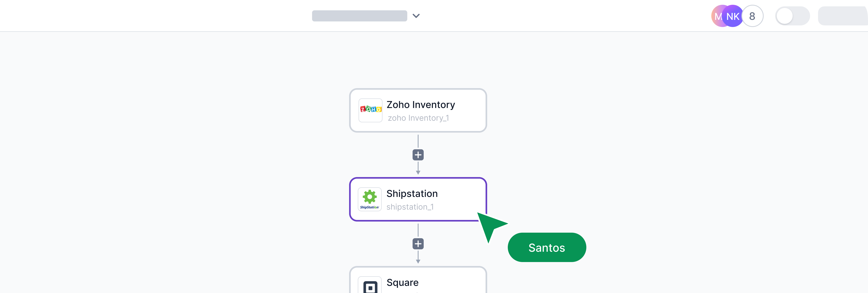868x293 pixels.
Task: Select the Shipstation node title
Action: (x=412, y=194)
